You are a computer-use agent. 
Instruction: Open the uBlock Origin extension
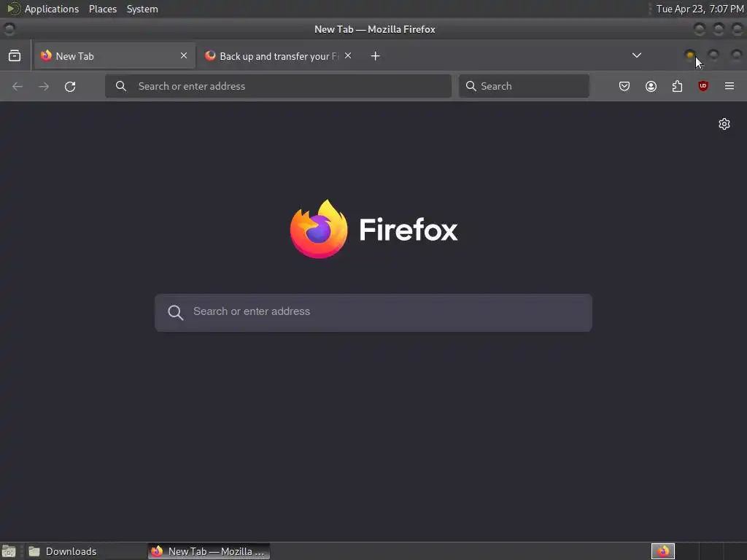(703, 86)
